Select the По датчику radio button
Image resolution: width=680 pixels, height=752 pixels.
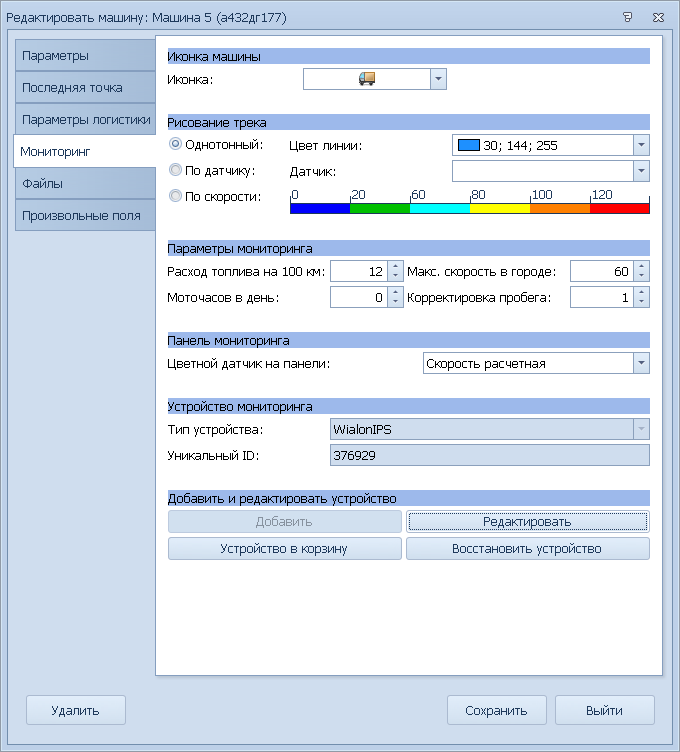click(x=176, y=170)
